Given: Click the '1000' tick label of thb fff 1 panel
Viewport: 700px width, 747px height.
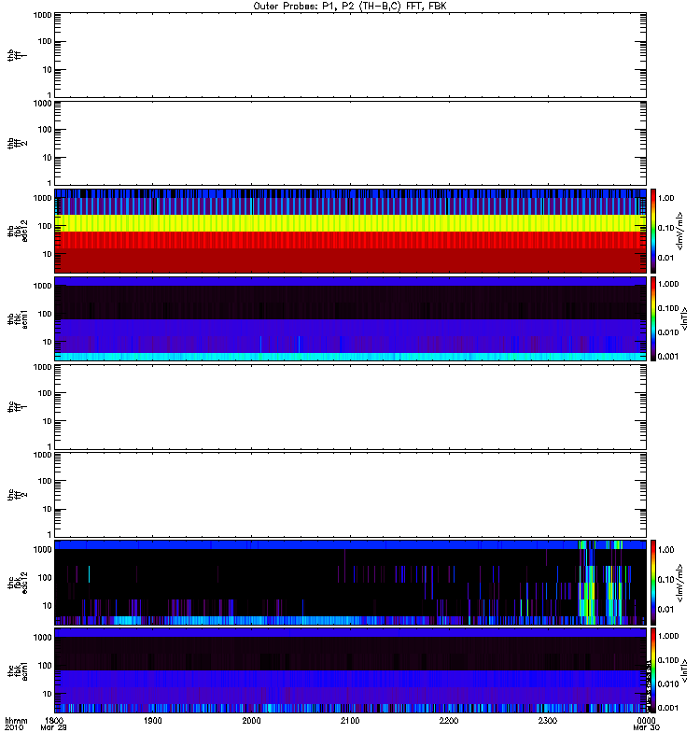Looking at the screenshot, I should point(42,15).
